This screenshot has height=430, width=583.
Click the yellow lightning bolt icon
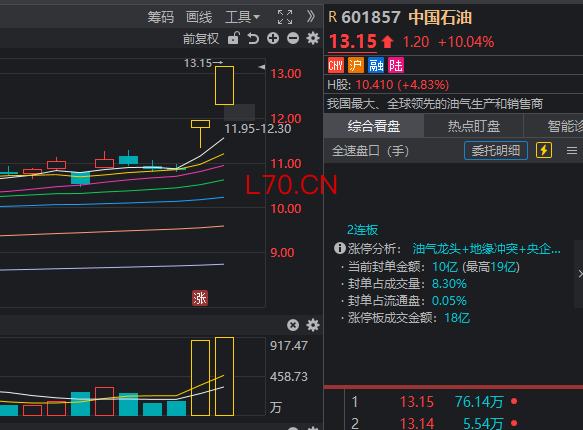[x=544, y=151]
